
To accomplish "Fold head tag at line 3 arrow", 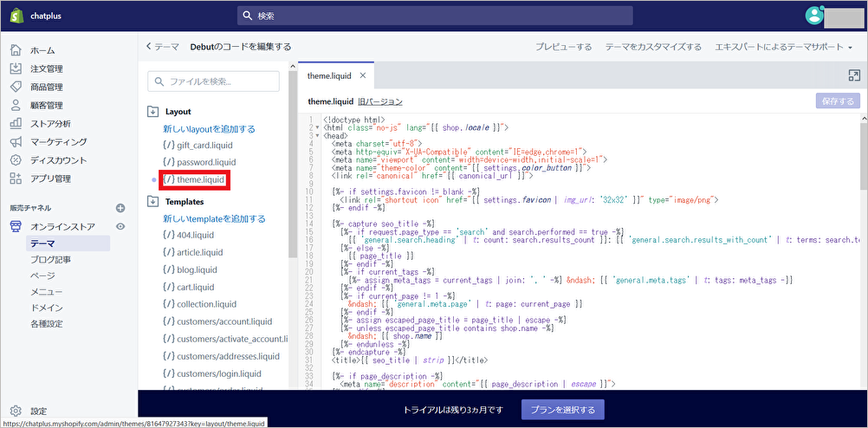I will pos(317,135).
